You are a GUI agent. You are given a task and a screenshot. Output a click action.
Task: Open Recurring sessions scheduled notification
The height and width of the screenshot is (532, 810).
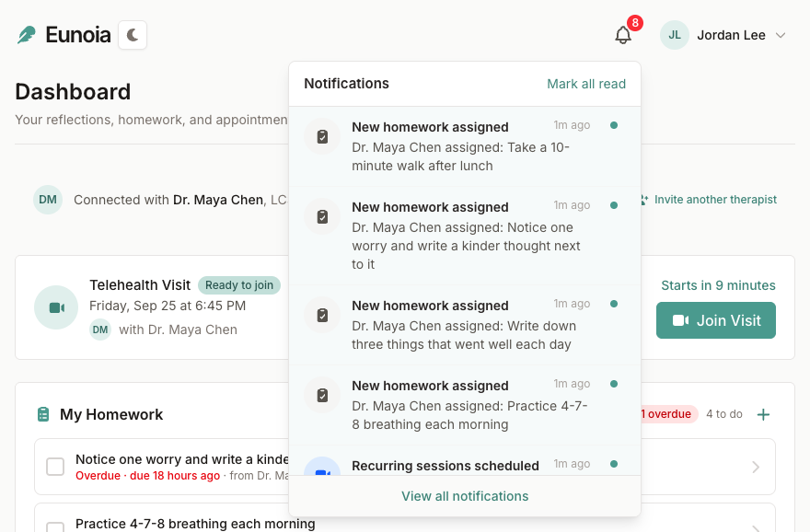(465, 461)
